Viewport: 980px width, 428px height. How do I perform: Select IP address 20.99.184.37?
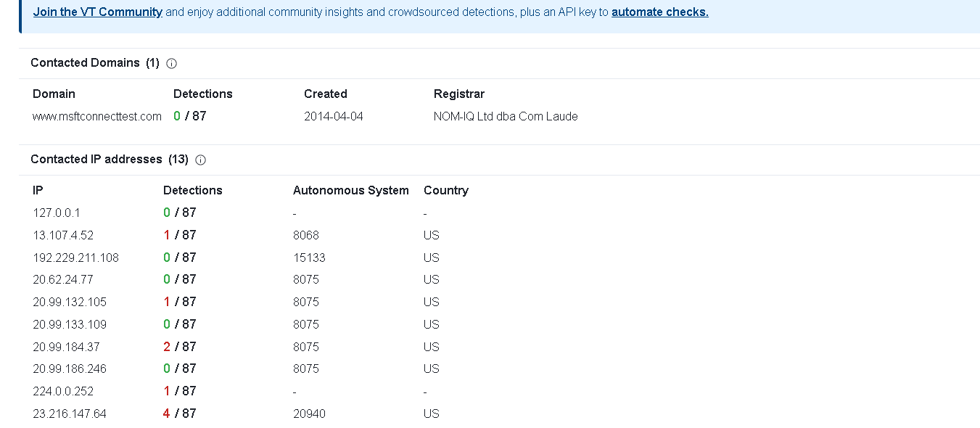tap(66, 347)
